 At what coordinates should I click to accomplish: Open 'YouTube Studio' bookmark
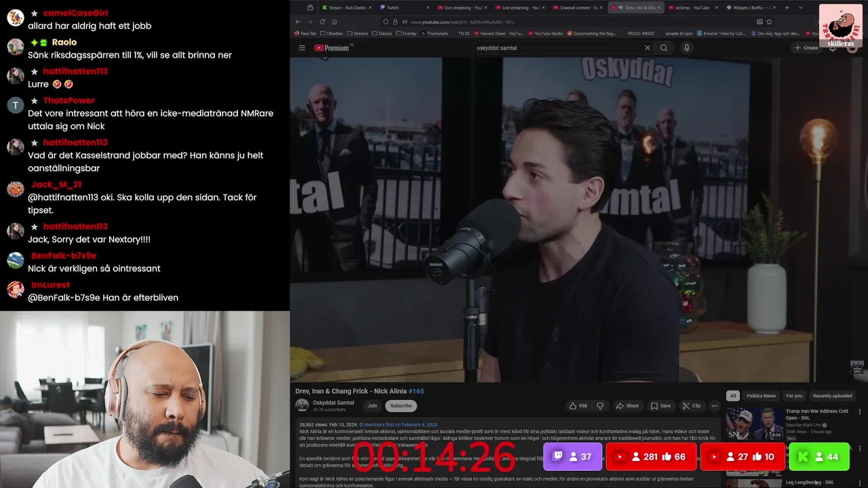click(x=545, y=33)
